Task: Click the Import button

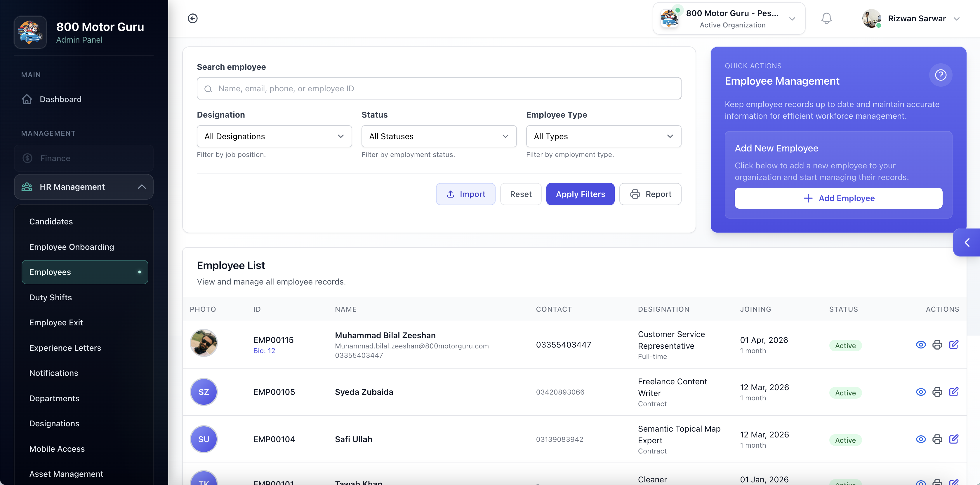Action: pyautogui.click(x=466, y=194)
